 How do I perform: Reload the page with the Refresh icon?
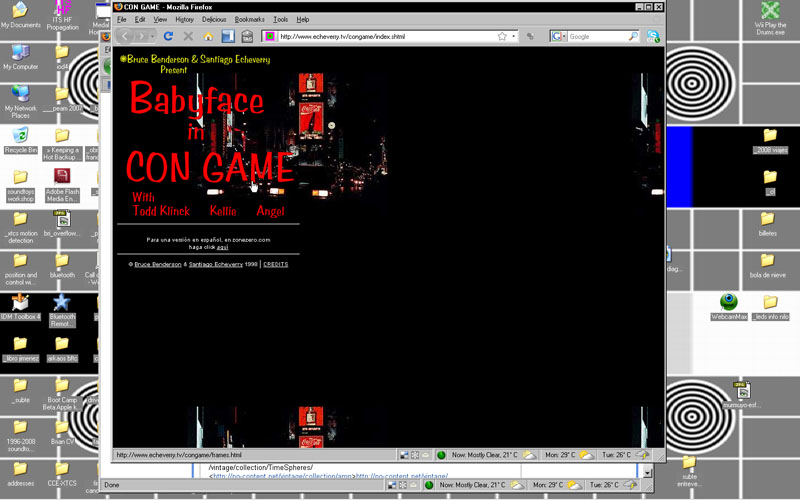pyautogui.click(x=168, y=36)
